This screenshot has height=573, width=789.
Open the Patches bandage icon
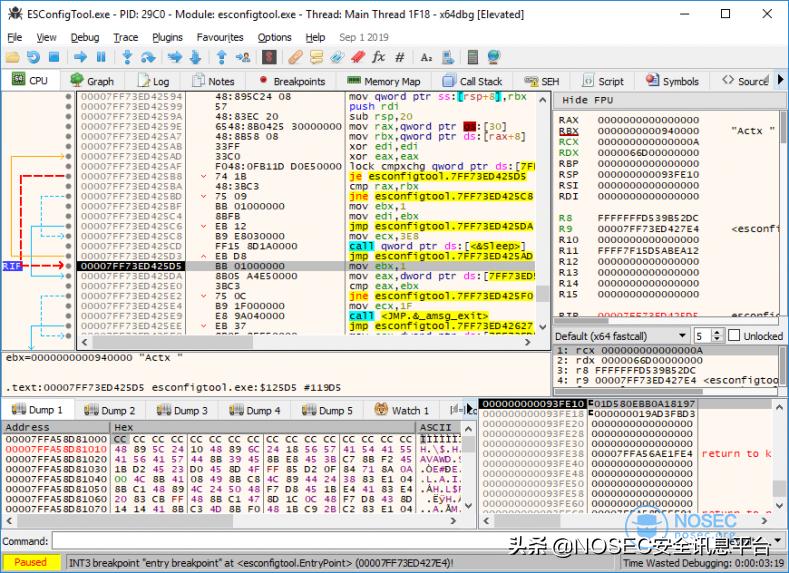point(296,57)
